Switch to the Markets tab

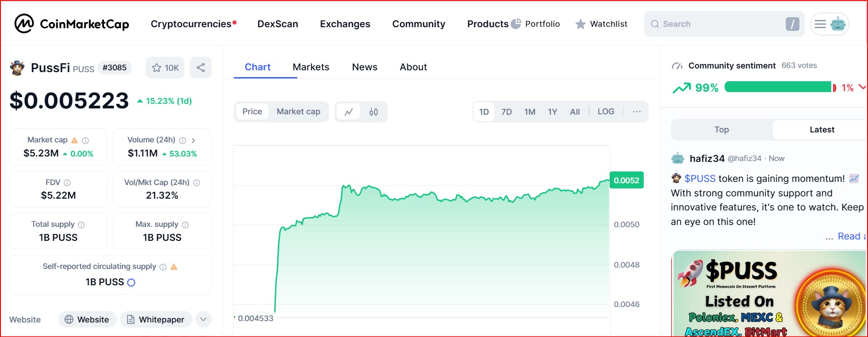pos(311,67)
